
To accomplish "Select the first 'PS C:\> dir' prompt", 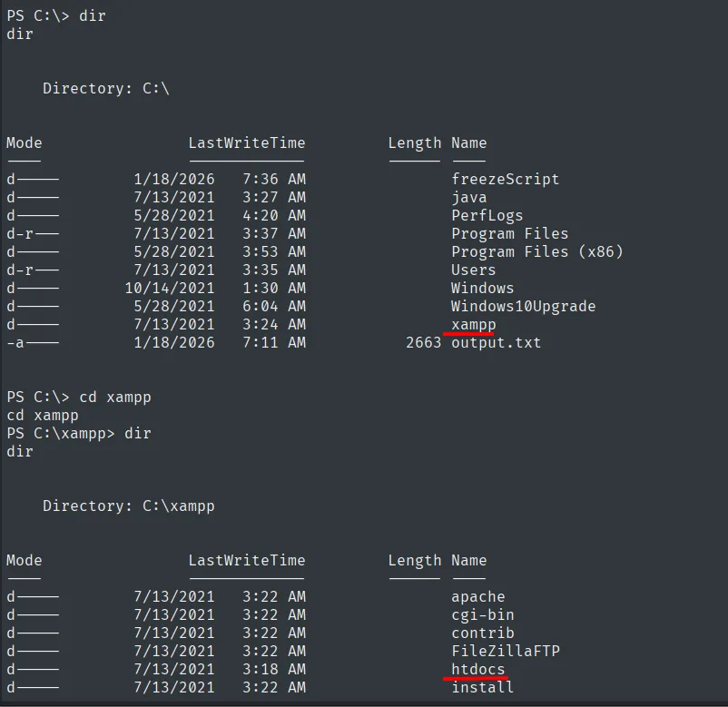I will pyautogui.click(x=56, y=15).
